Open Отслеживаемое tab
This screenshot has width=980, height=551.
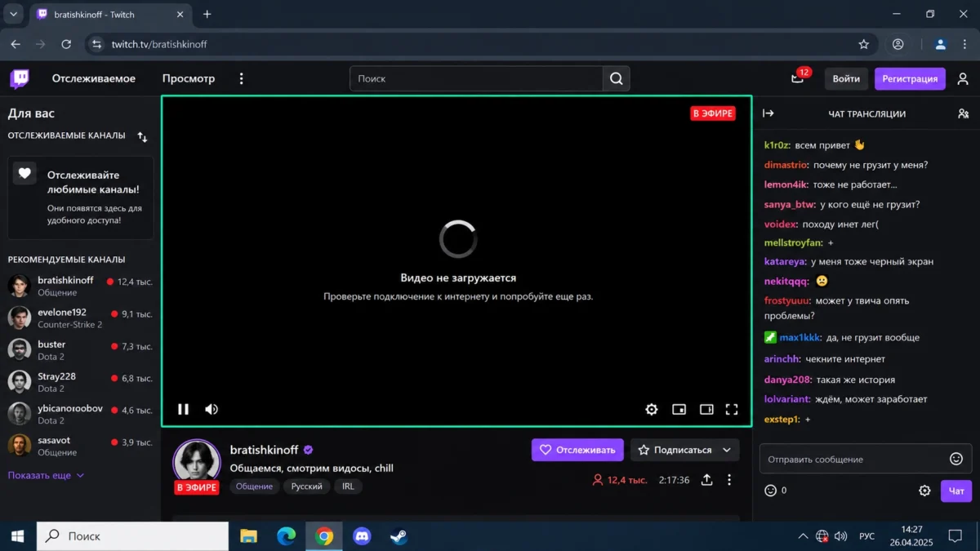point(94,78)
